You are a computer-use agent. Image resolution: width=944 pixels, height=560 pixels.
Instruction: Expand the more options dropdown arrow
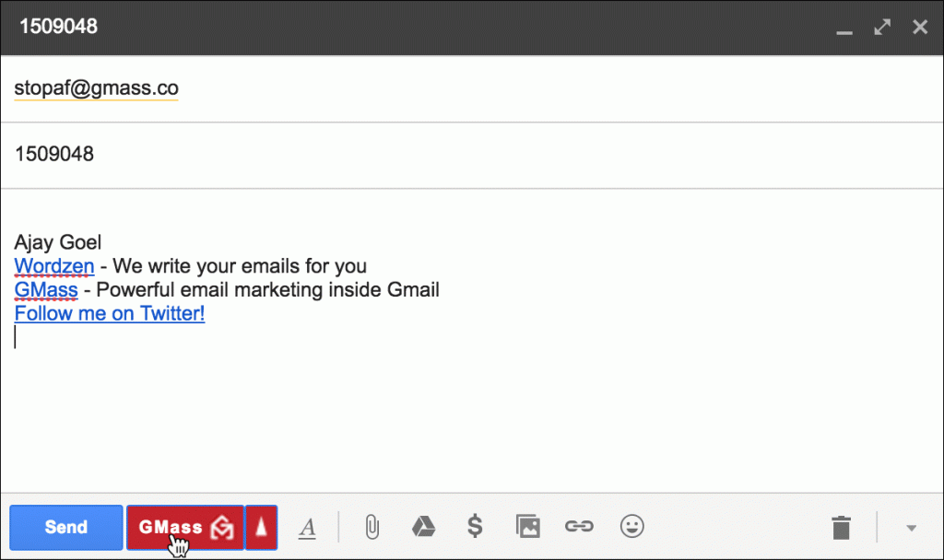[x=912, y=528]
